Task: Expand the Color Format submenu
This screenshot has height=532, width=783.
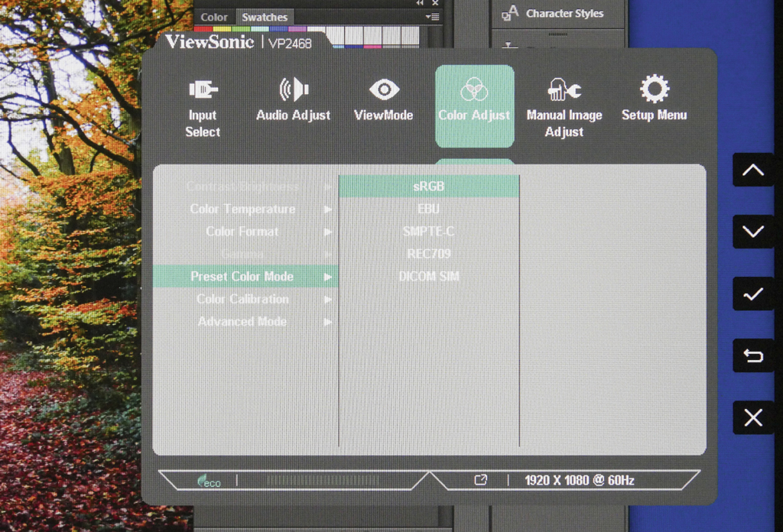Action: [x=245, y=232]
